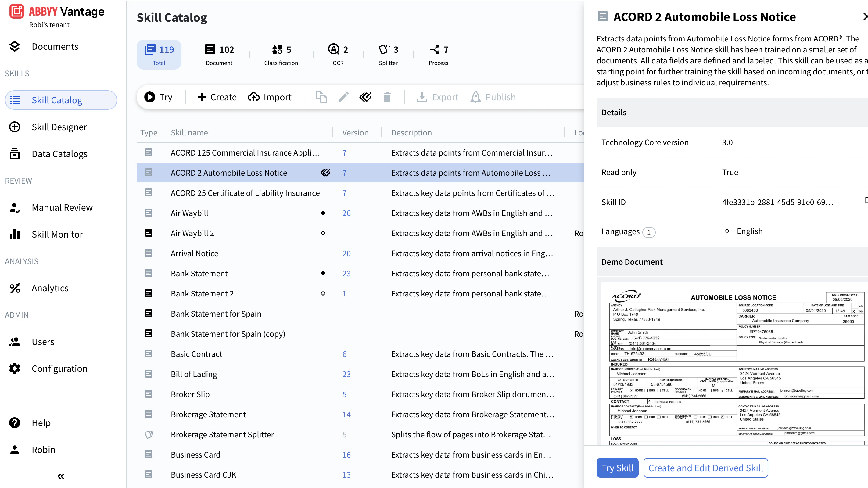Image resolution: width=868 pixels, height=488 pixels.
Task: Open Skill Designer in sidebar
Action: point(59,127)
